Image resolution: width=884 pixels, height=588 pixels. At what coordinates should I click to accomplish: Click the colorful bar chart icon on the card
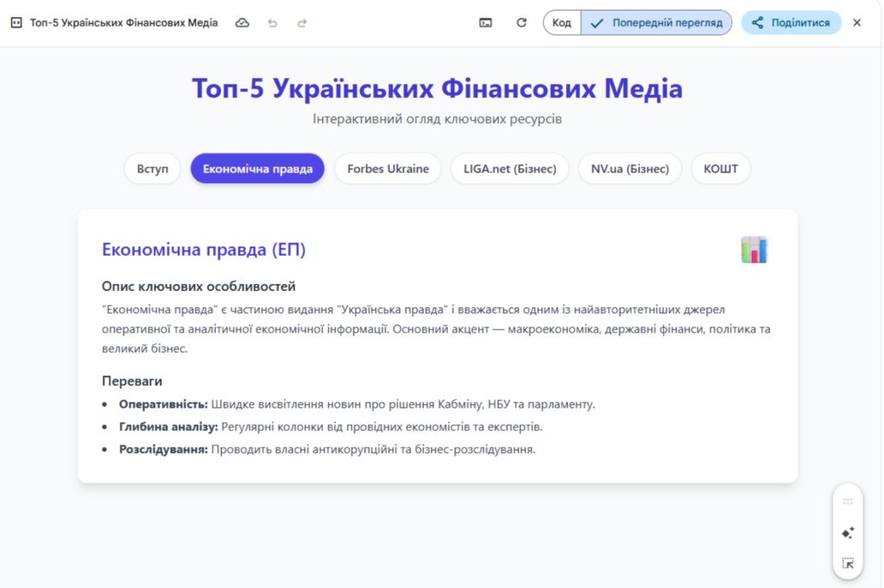point(754,251)
